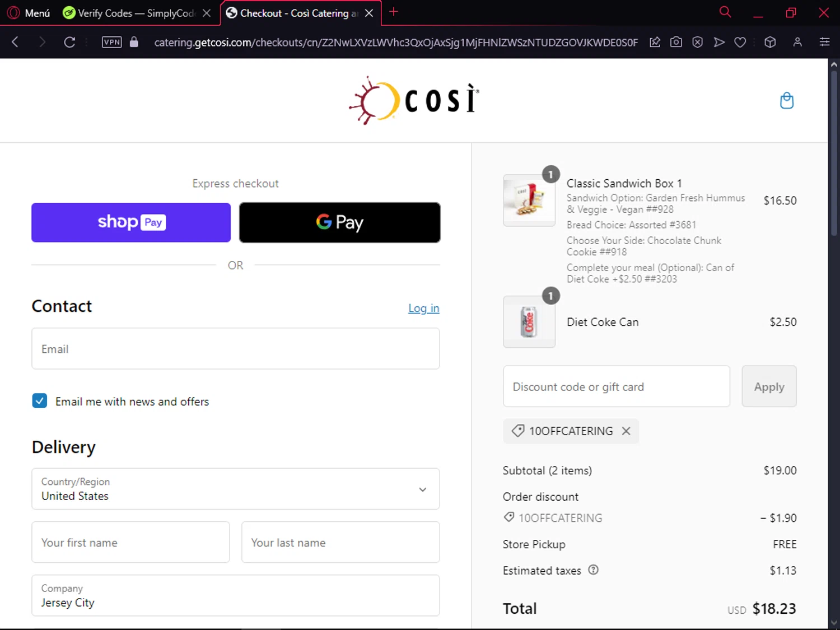840x630 pixels.
Task: Click the Diet Coke Can product thumbnail
Action: pyautogui.click(x=529, y=321)
